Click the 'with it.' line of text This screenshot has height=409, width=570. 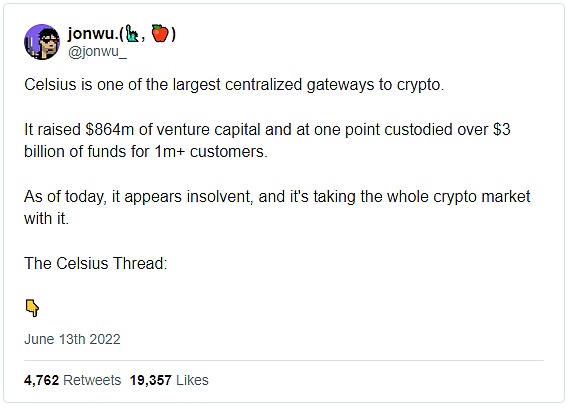pos(46,219)
